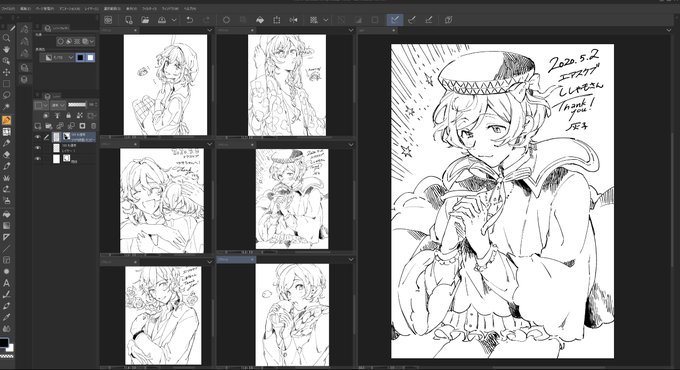
Task: Click the girl holding chocolate canvas
Action: [165, 85]
